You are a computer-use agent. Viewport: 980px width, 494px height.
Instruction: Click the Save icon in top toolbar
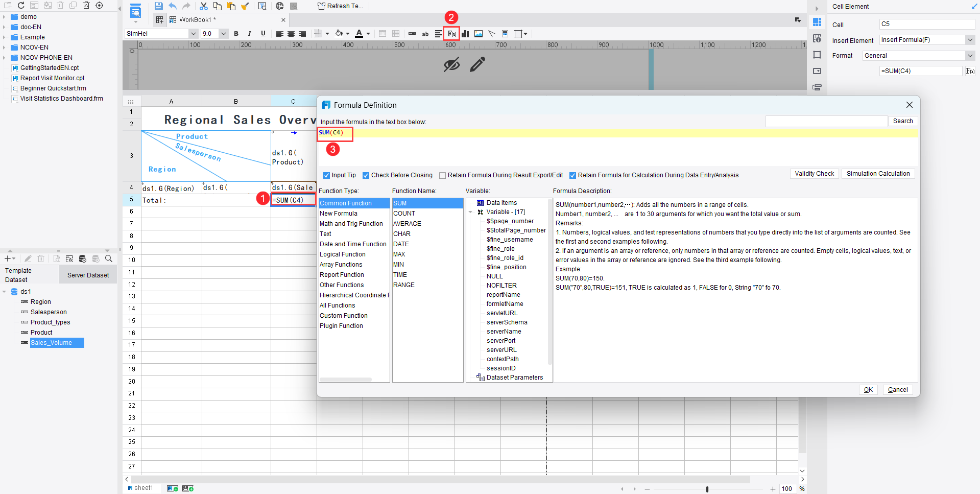coord(159,6)
